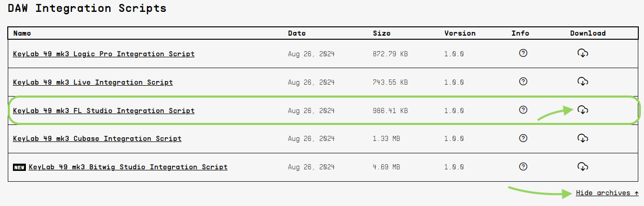Show info for Logic Pro script
Viewport: 644px width, 206px height.
pyautogui.click(x=523, y=53)
